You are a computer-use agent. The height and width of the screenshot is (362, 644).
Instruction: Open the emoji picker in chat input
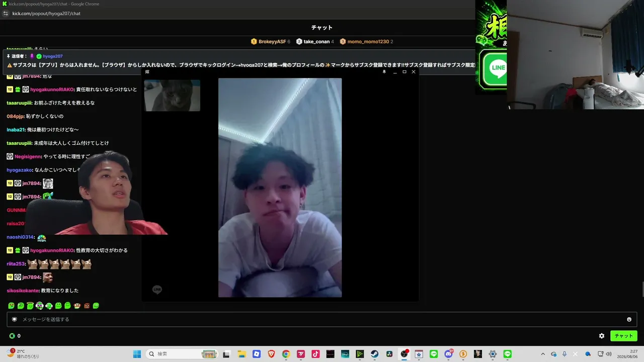point(629,319)
